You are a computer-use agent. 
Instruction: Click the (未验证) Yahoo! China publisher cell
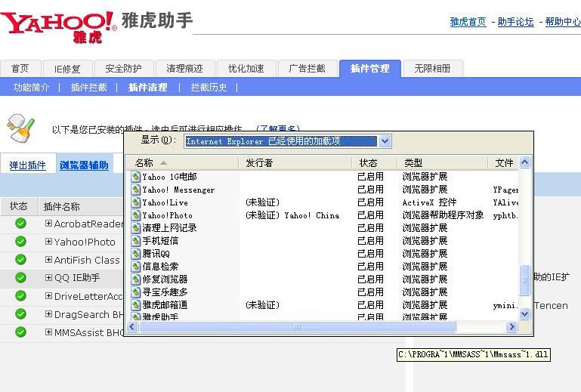292,215
